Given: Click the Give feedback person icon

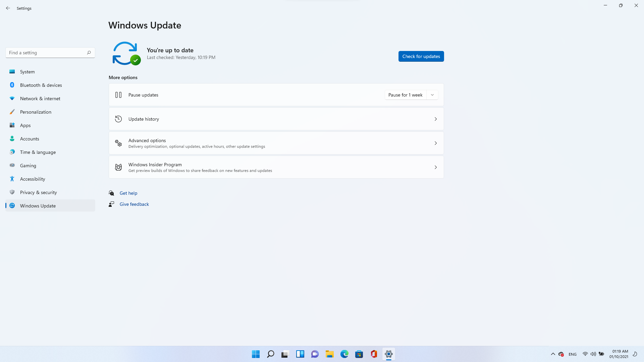Looking at the screenshot, I should [x=111, y=204].
